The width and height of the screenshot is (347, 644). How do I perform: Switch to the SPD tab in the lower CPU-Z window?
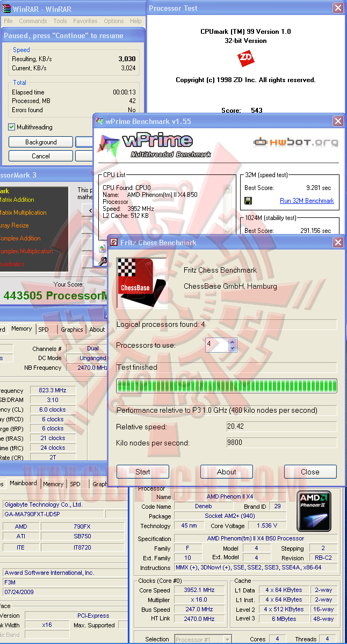[x=75, y=484]
